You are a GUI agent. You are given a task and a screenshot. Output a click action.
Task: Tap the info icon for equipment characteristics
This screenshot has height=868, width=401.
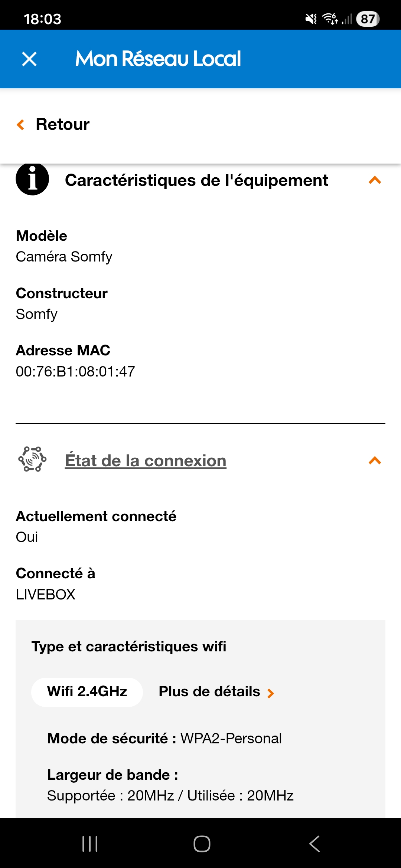pyautogui.click(x=32, y=180)
